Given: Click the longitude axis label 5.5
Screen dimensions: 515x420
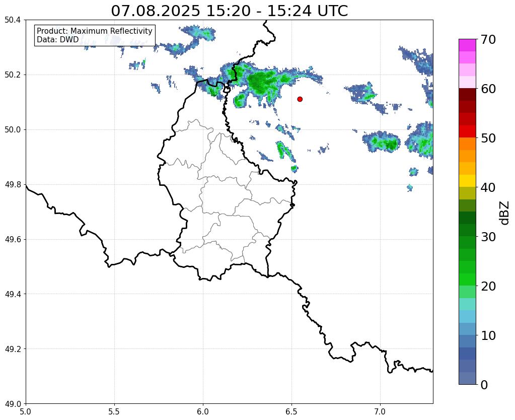Looking at the screenshot, I should (114, 411).
